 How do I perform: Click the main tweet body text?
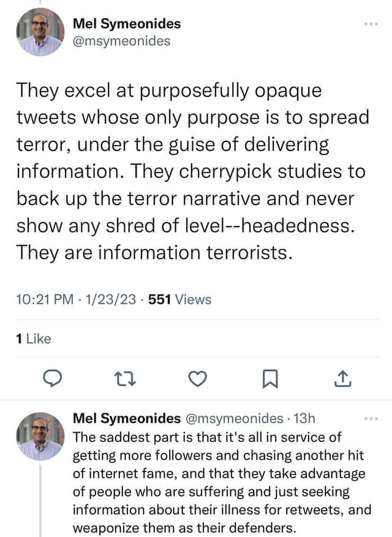[184, 171]
